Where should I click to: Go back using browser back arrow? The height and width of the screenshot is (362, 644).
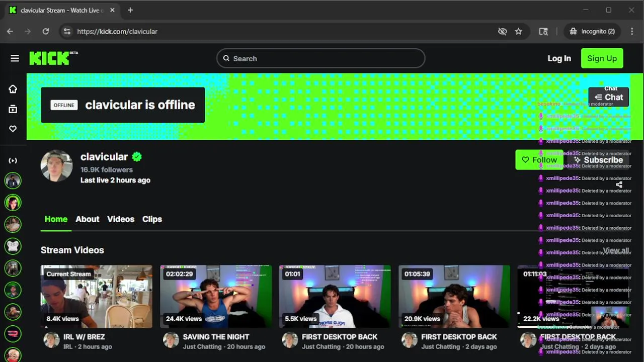coord(10,31)
